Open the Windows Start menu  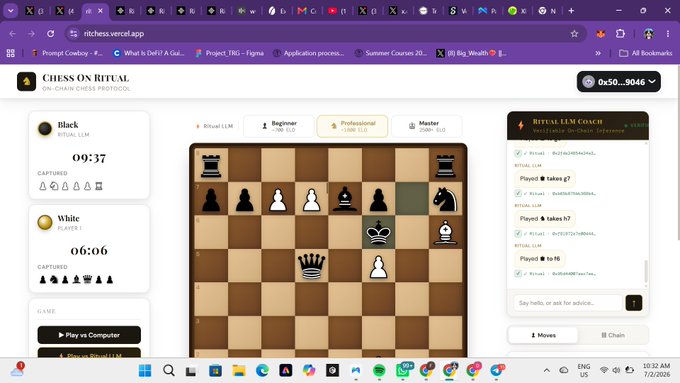(145, 370)
